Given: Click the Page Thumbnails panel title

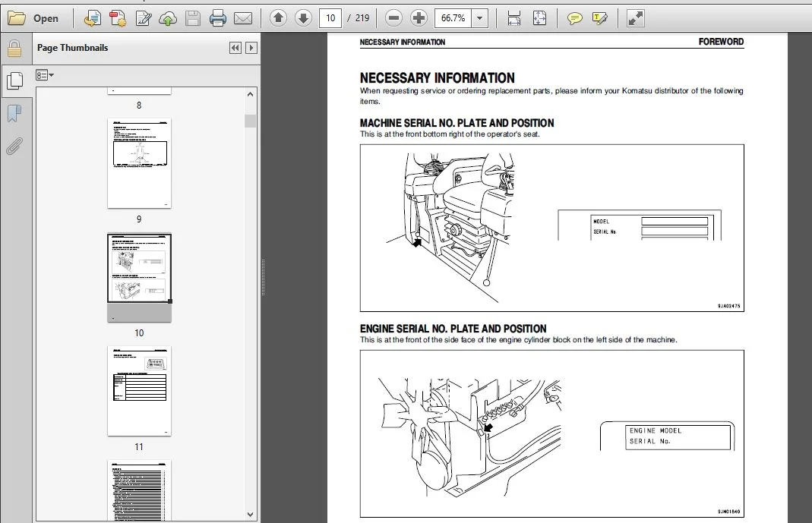Looking at the screenshot, I should (x=72, y=48).
